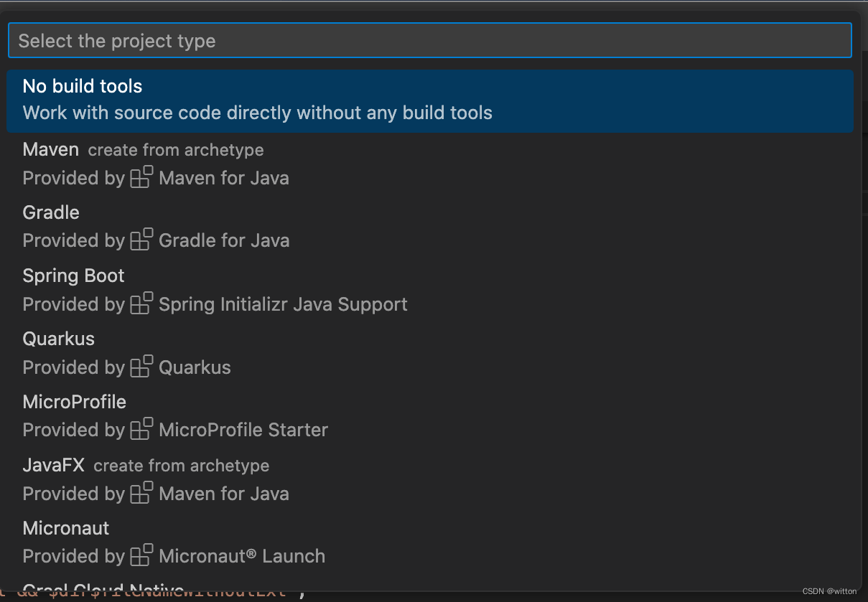Image resolution: width=868 pixels, height=602 pixels.
Task: Click the extension icon next to Gradle for Java
Action: [141, 240]
